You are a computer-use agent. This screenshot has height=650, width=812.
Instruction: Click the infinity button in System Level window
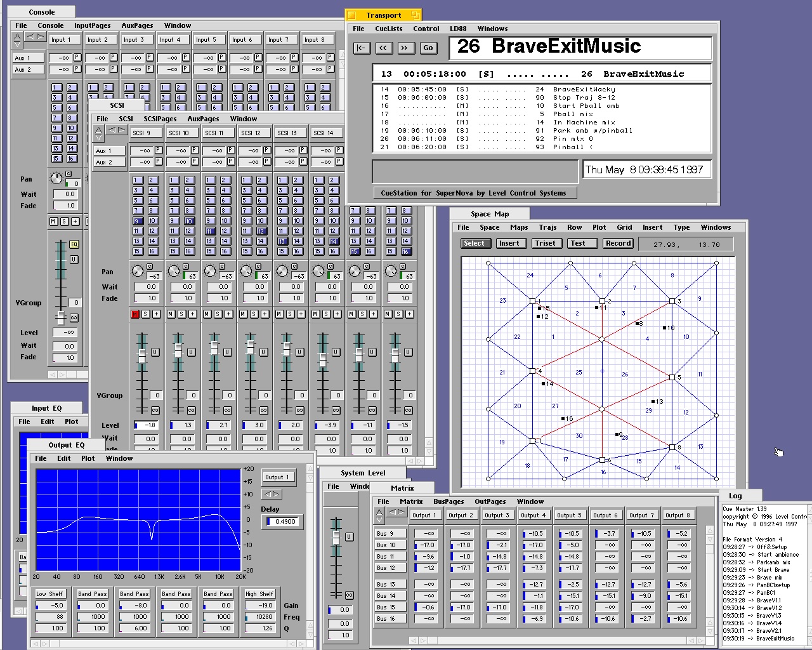[x=349, y=595]
